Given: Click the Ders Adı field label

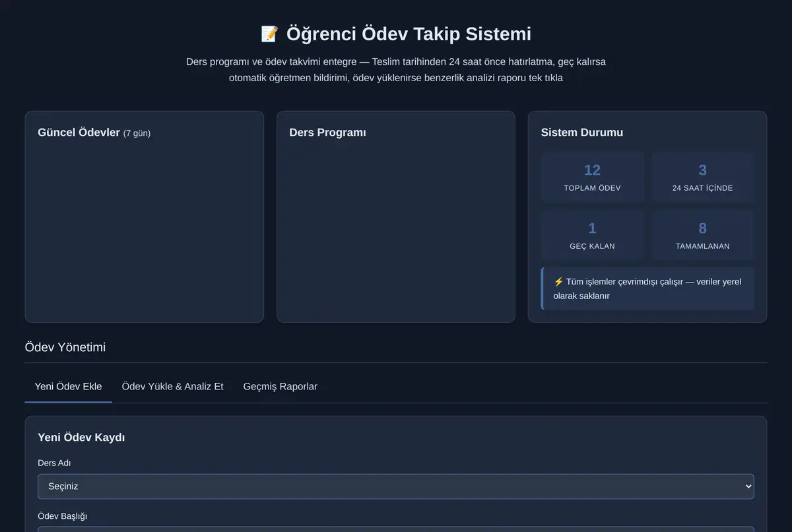Looking at the screenshot, I should [54, 463].
